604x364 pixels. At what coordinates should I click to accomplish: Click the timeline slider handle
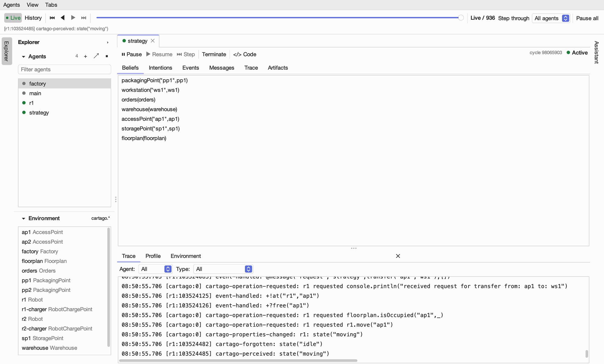pyautogui.click(x=461, y=18)
